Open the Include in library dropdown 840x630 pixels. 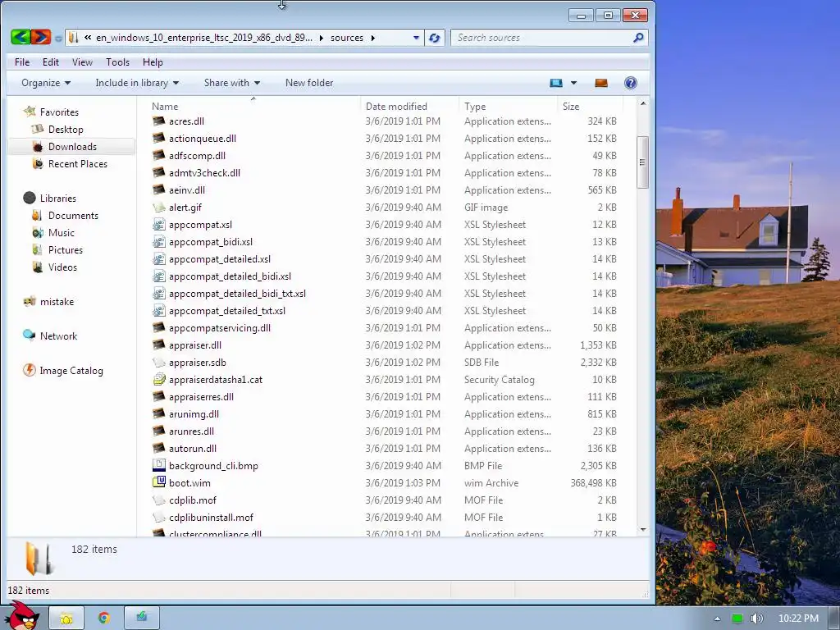pos(137,83)
